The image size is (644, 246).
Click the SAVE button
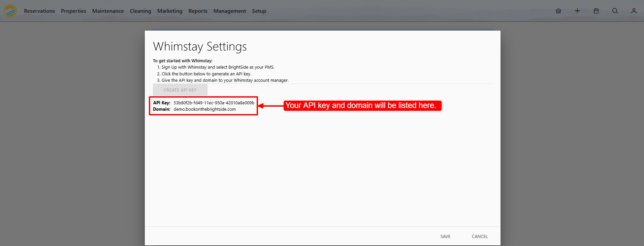[x=445, y=236]
